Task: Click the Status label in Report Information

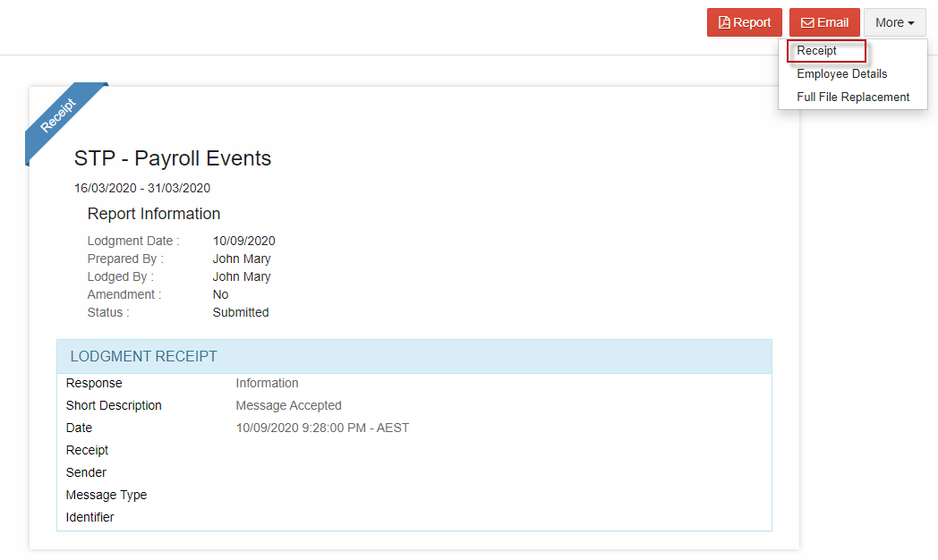Action: coord(107,312)
